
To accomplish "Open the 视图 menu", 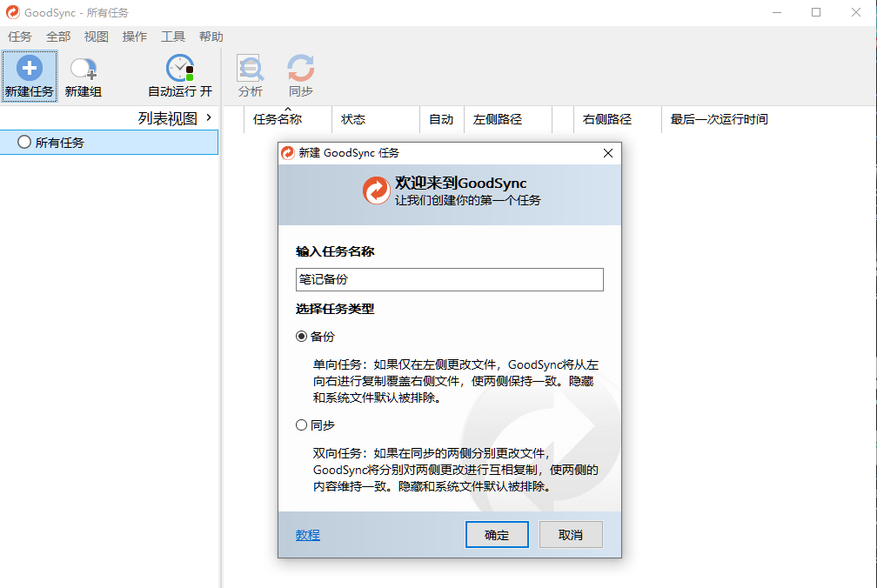I will (97, 37).
